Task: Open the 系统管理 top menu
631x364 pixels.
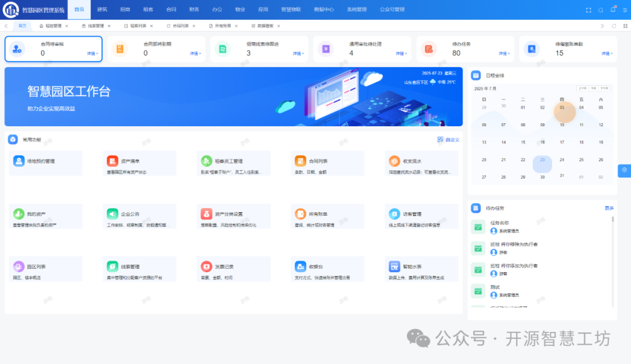Action: [357, 9]
